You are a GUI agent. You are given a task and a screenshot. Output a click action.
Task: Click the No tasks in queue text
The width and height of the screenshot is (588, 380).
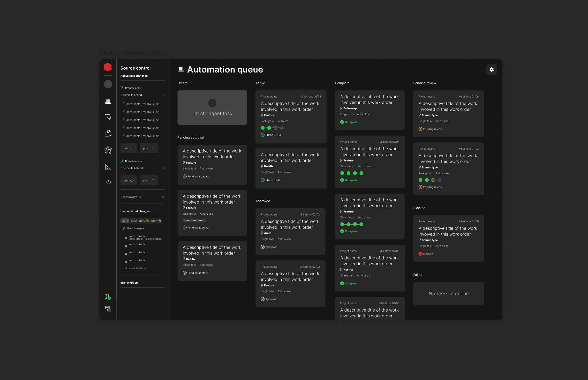pos(448,293)
